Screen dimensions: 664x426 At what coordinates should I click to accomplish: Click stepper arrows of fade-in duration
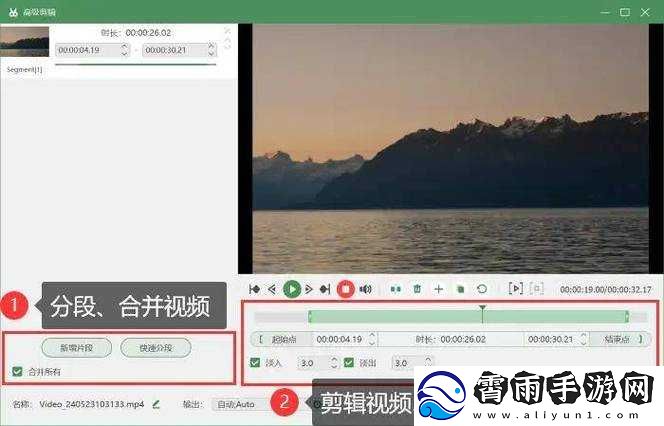[334, 363]
